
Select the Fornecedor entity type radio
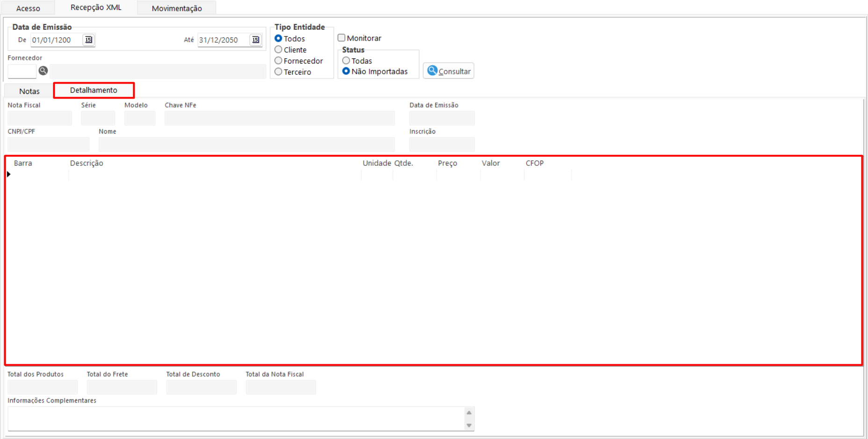pos(279,61)
